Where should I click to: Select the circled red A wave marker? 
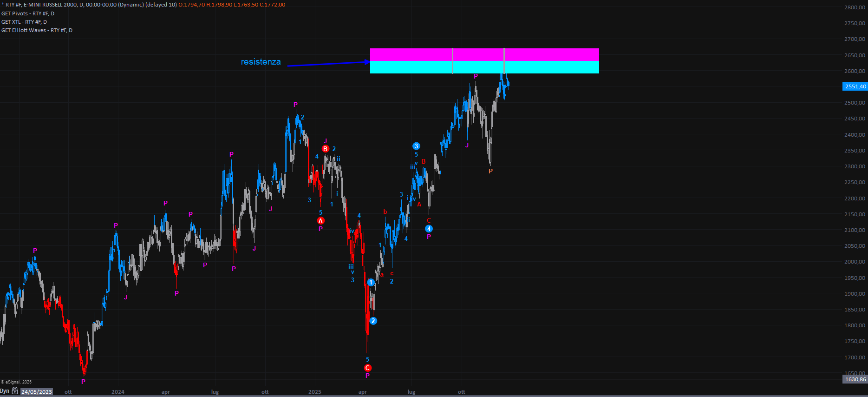tap(320, 221)
